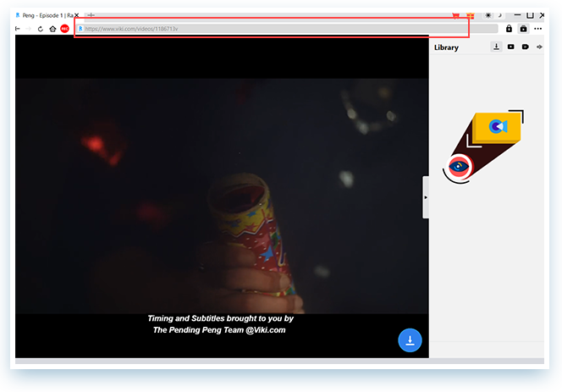The image size is (562, 392).
Task: Close the Peng Episode 1 tab
Action: [x=76, y=15]
